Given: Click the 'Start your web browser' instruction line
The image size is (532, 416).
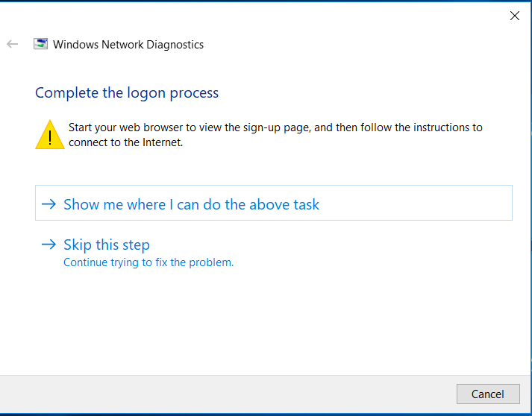Looking at the screenshot, I should coord(275,127).
